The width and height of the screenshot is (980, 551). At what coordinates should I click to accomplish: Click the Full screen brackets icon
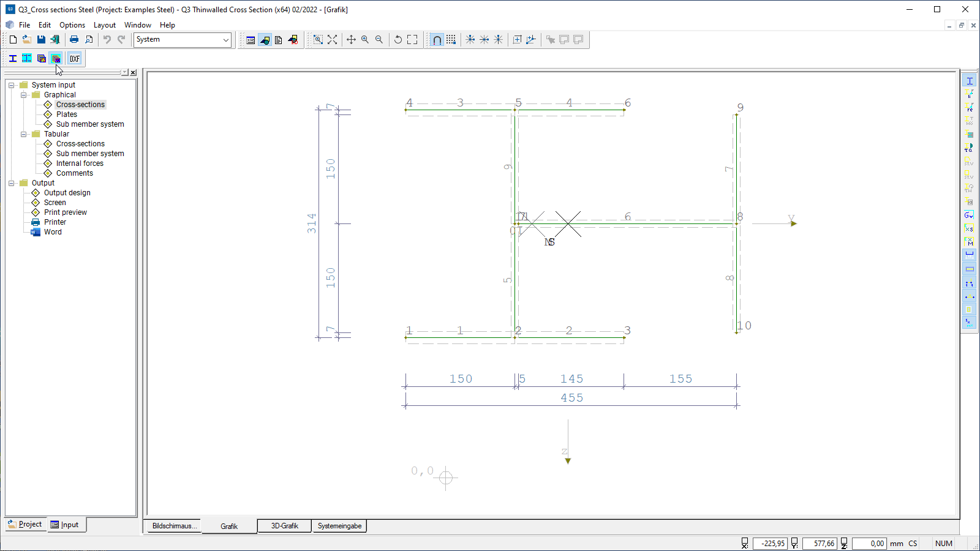pos(412,39)
